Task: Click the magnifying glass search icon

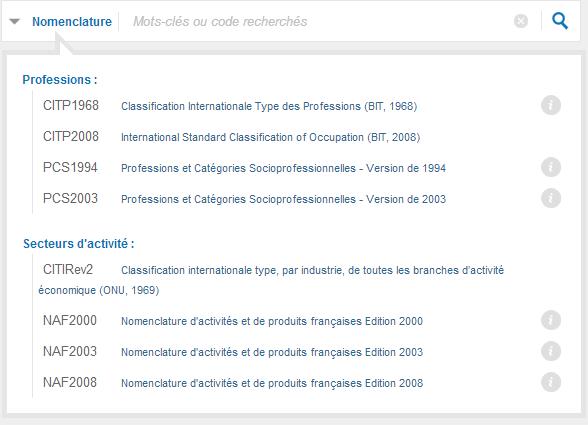Action: pyautogui.click(x=560, y=21)
